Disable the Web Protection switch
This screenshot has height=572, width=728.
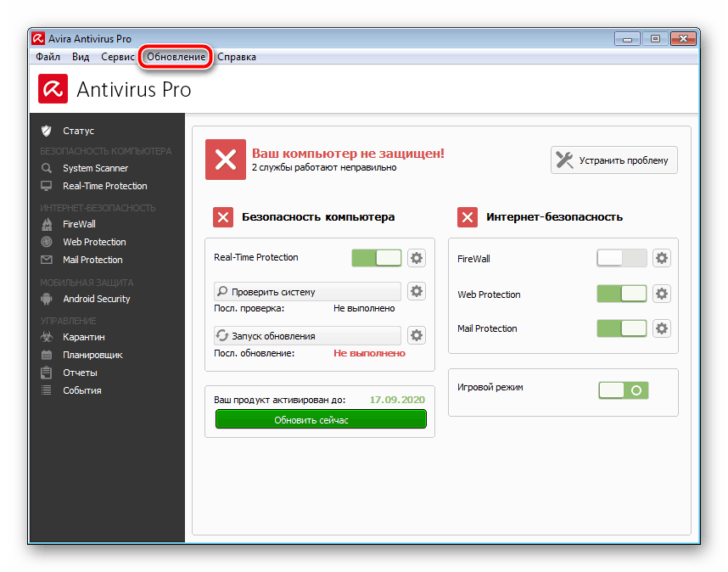pos(621,294)
